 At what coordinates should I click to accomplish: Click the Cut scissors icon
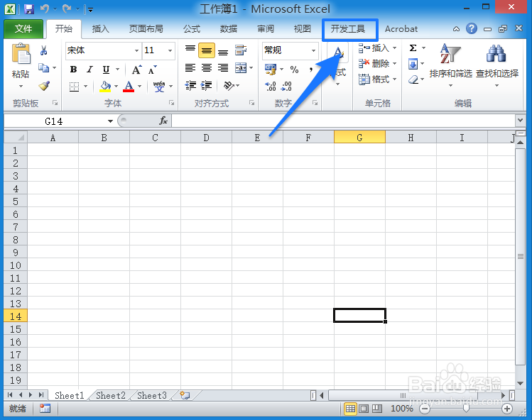pos(43,50)
